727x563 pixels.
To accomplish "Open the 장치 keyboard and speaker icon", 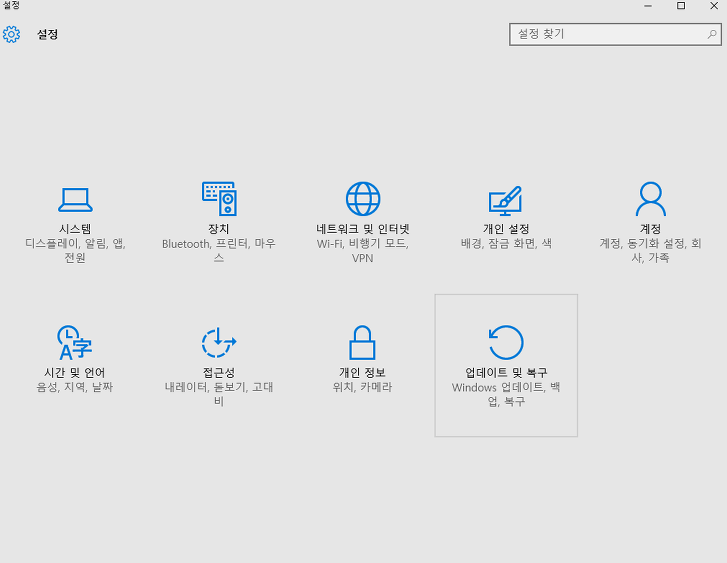I will tap(219, 198).
